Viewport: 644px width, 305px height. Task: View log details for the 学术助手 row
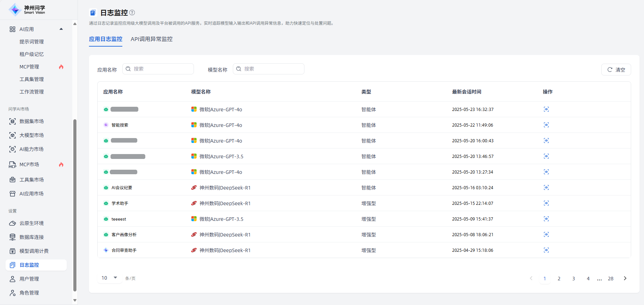click(x=546, y=203)
